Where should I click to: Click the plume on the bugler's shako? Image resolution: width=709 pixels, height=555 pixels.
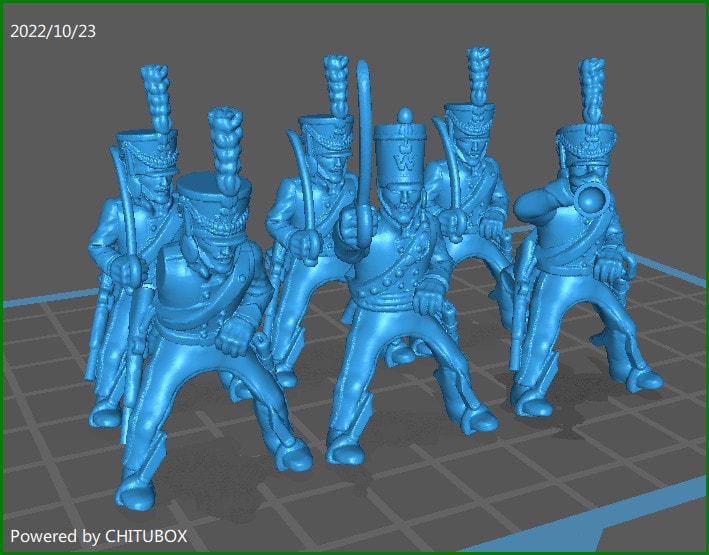click(x=593, y=88)
